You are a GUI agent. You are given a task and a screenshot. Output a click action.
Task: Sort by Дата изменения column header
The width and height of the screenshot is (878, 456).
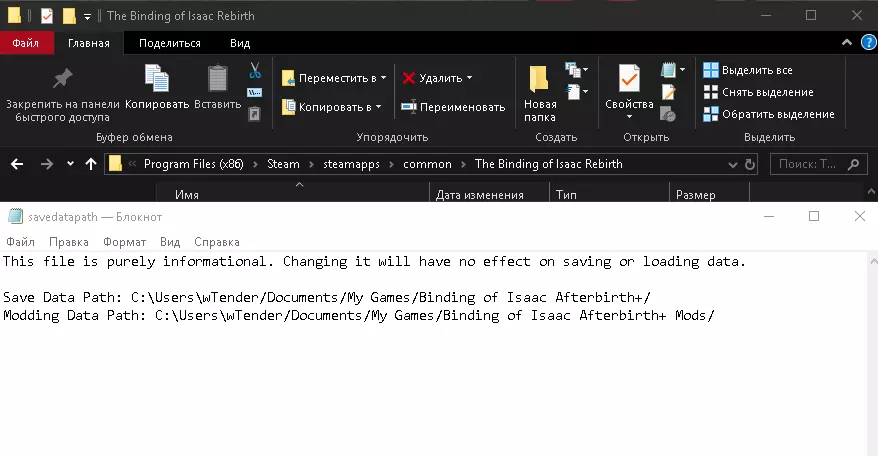(x=480, y=195)
